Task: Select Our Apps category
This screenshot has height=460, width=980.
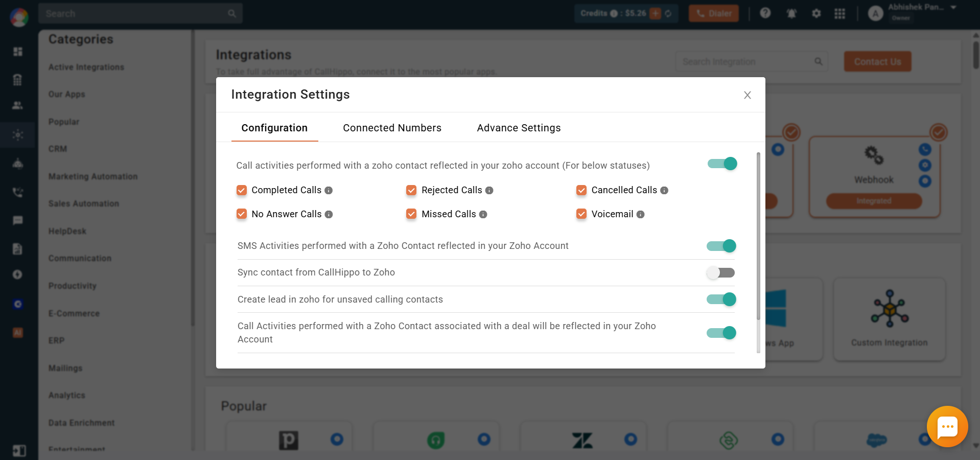Action: point(67,95)
